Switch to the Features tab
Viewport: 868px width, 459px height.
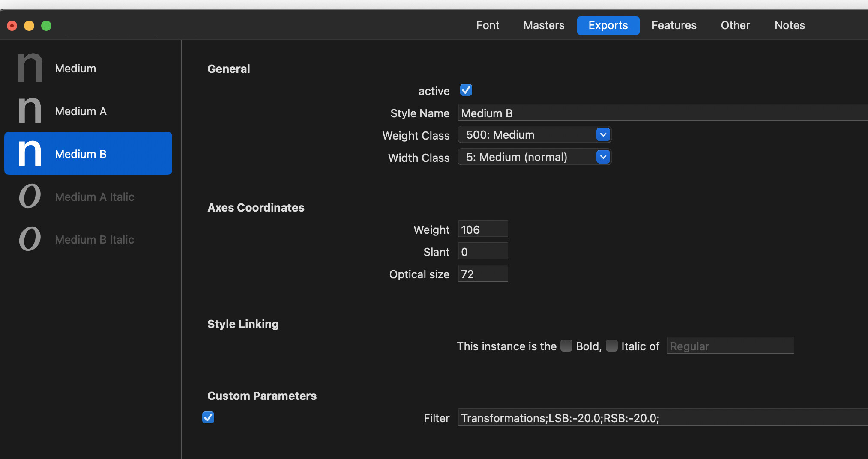click(x=673, y=25)
